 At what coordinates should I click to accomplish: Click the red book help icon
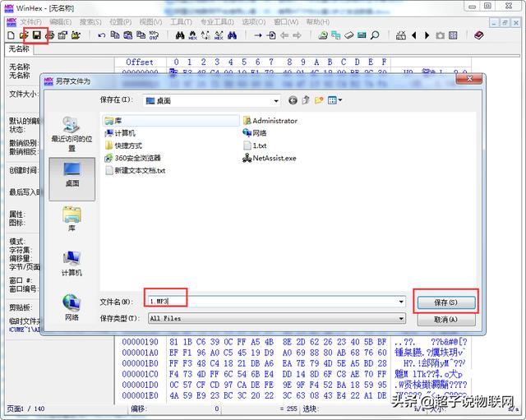(478, 35)
